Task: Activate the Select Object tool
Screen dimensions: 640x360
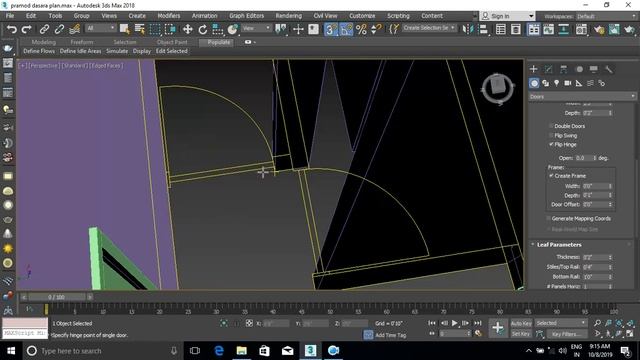Action: (124, 29)
